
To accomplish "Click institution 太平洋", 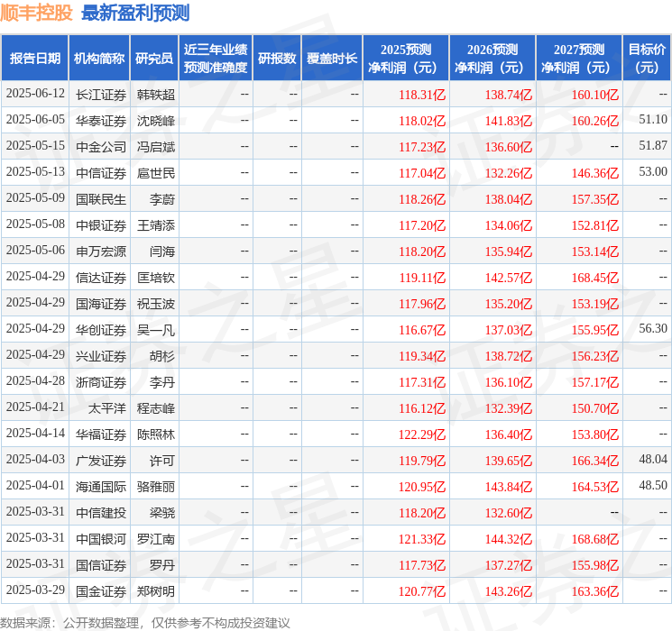I will tap(107, 408).
